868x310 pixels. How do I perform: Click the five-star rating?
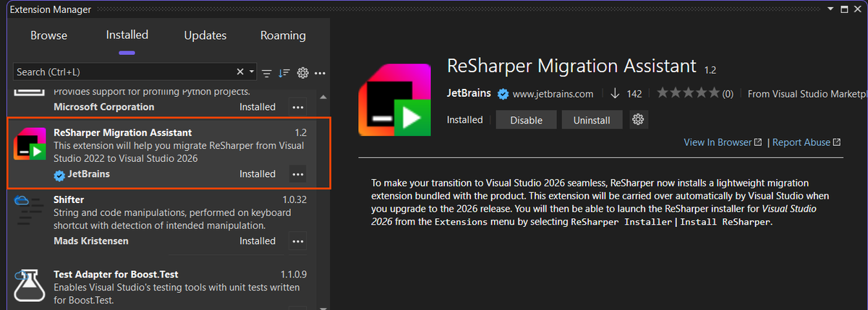(x=688, y=93)
